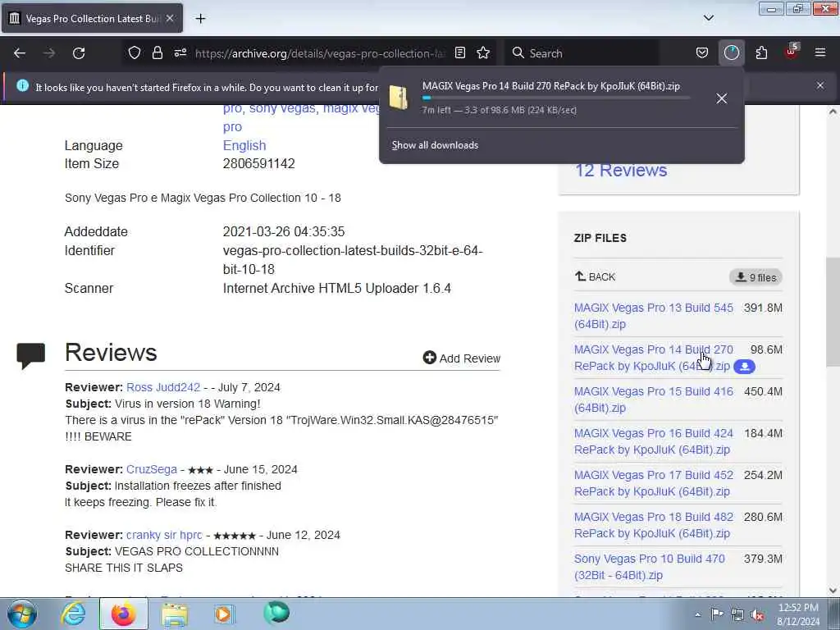Click the Addeddate value 2021-03-26 04:35:35
This screenshot has width=840, height=630.
point(283,231)
